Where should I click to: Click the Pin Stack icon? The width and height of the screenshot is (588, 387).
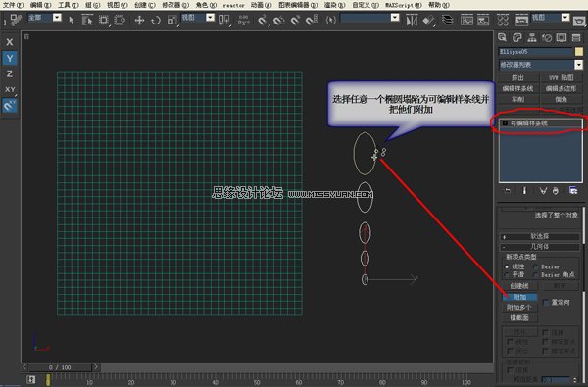pos(507,191)
